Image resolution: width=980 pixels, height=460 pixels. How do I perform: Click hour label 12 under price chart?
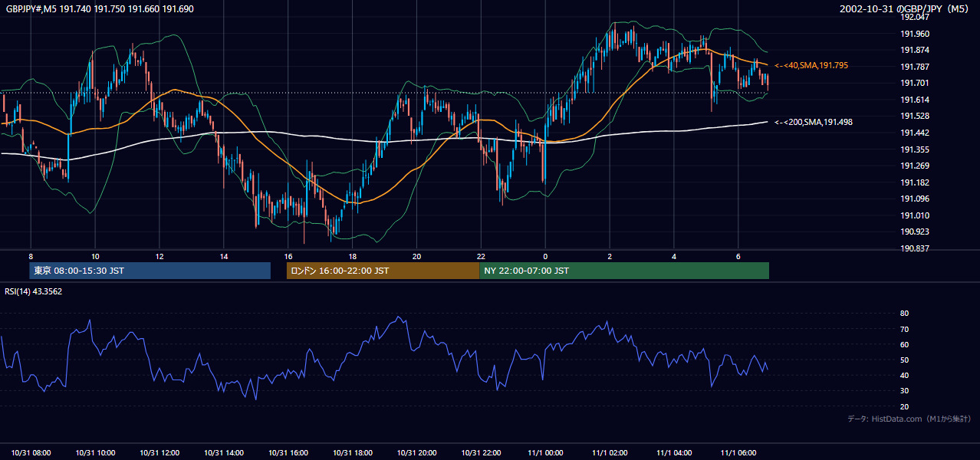tap(159, 256)
